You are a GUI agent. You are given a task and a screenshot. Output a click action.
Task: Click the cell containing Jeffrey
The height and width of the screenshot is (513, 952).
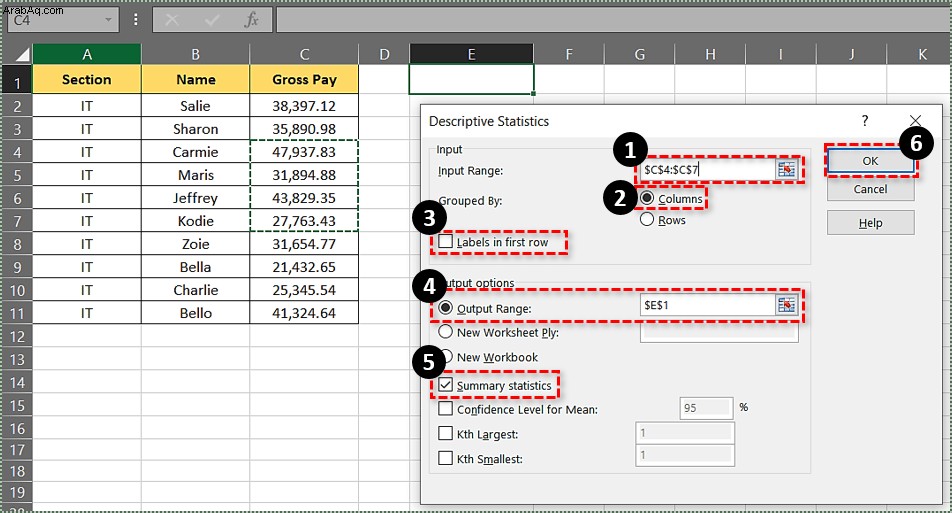[196, 198]
